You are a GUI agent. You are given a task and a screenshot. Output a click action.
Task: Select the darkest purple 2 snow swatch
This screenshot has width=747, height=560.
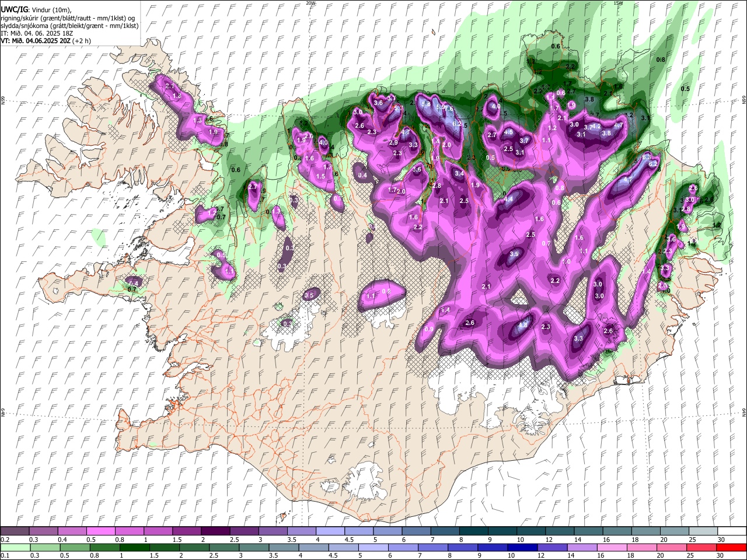click(x=215, y=531)
